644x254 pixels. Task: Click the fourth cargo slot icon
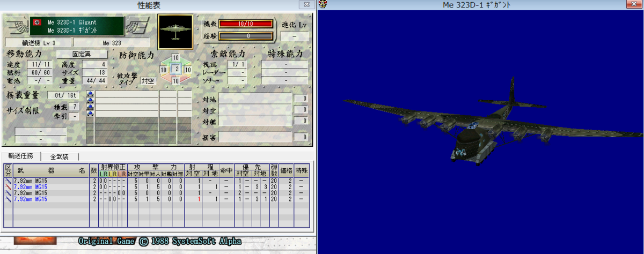pyautogui.click(x=90, y=114)
